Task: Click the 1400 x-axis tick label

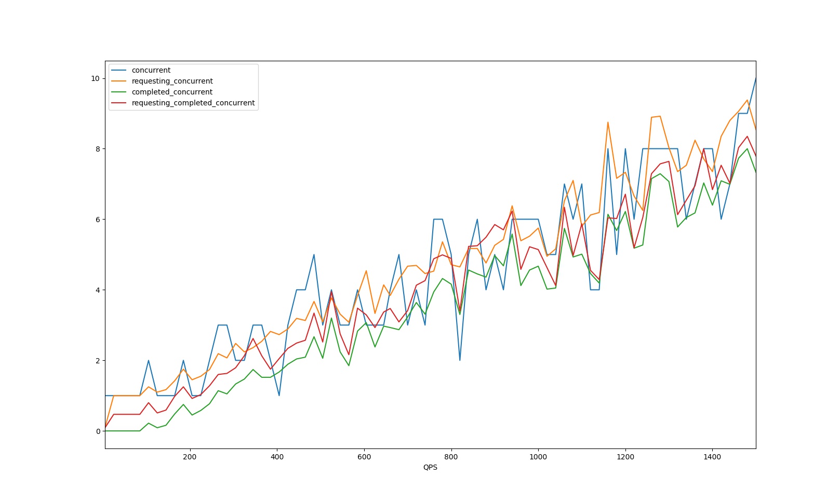Action: [712, 457]
